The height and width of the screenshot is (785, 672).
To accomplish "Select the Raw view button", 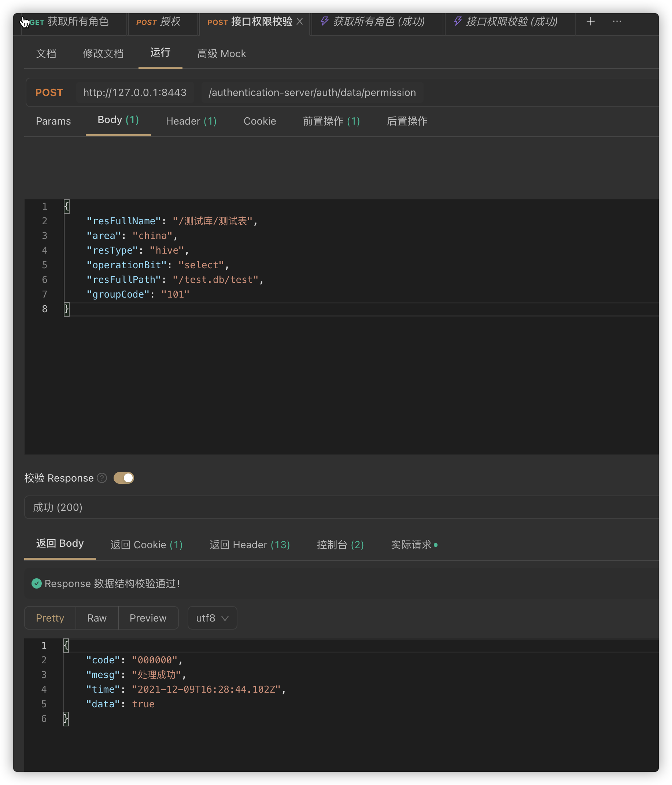I will (97, 618).
